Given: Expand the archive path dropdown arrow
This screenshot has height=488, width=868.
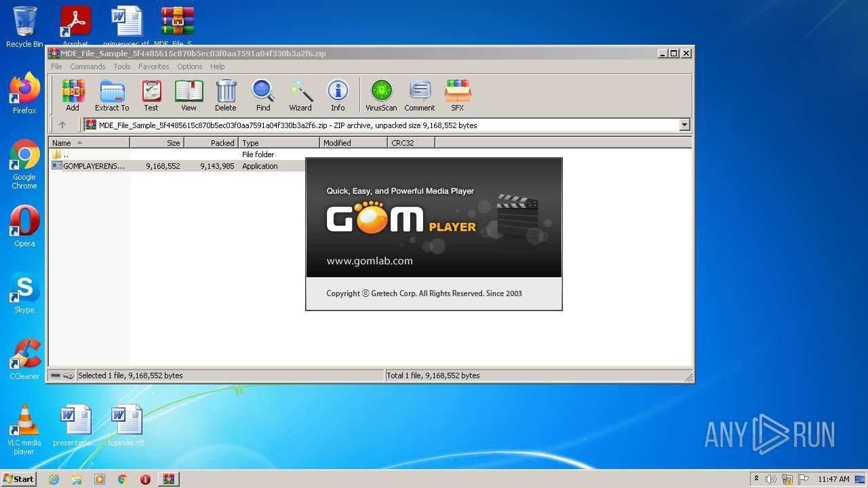Looking at the screenshot, I should 684,125.
